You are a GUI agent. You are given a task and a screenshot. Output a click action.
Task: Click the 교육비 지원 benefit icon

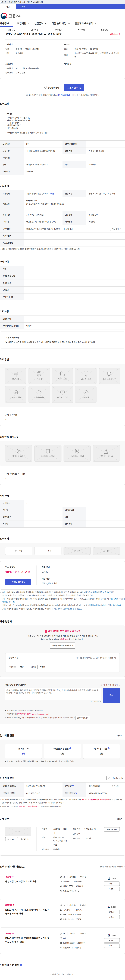[x=86, y=376]
